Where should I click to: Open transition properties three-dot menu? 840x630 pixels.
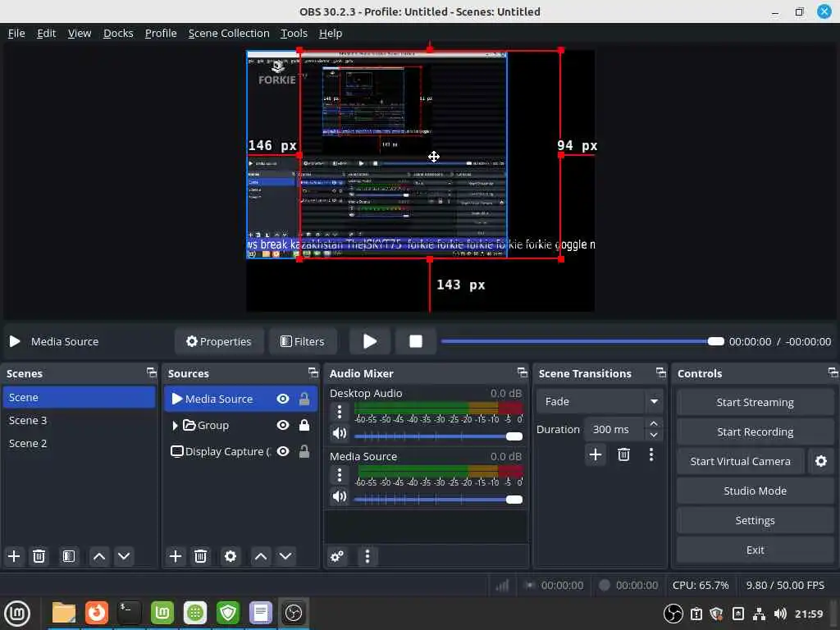[651, 454]
